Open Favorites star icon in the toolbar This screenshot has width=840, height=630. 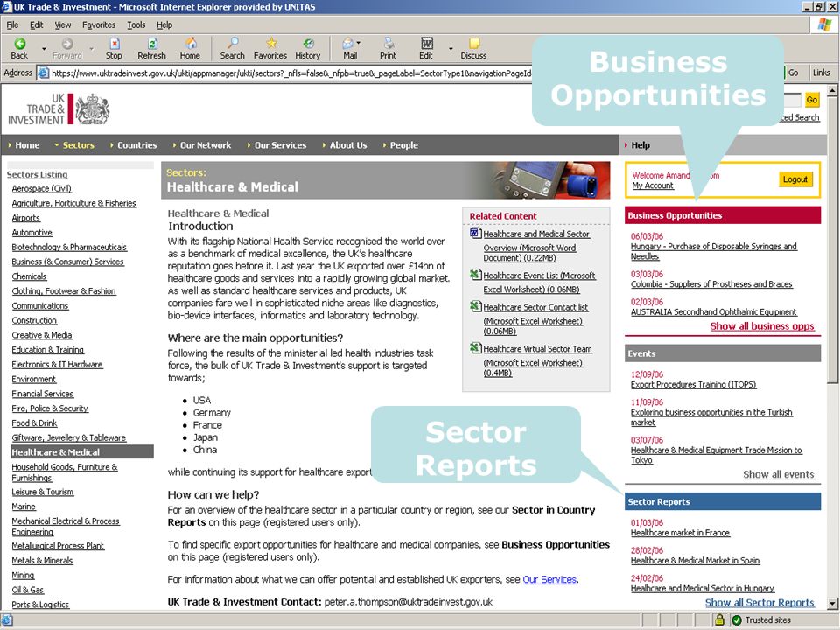tap(271, 44)
